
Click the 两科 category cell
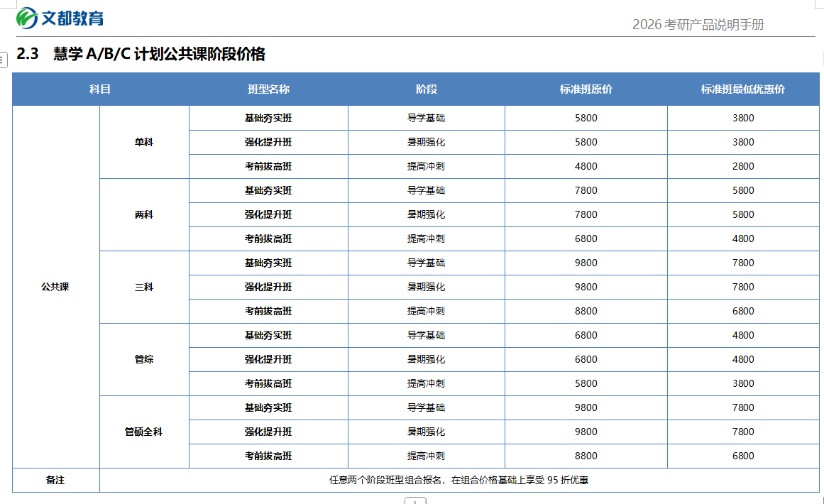144,214
